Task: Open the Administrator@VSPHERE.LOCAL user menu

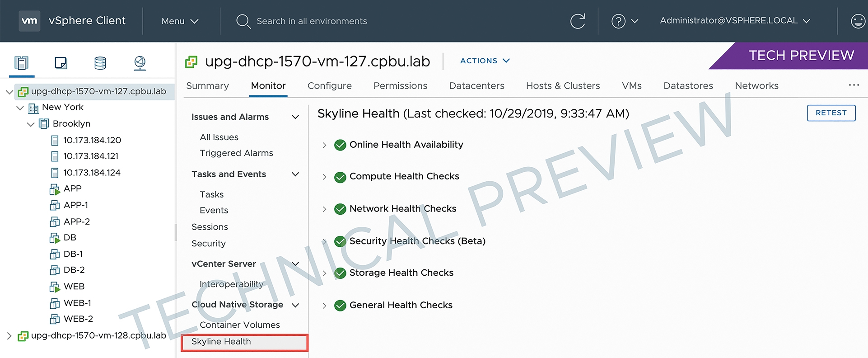Action: (735, 21)
